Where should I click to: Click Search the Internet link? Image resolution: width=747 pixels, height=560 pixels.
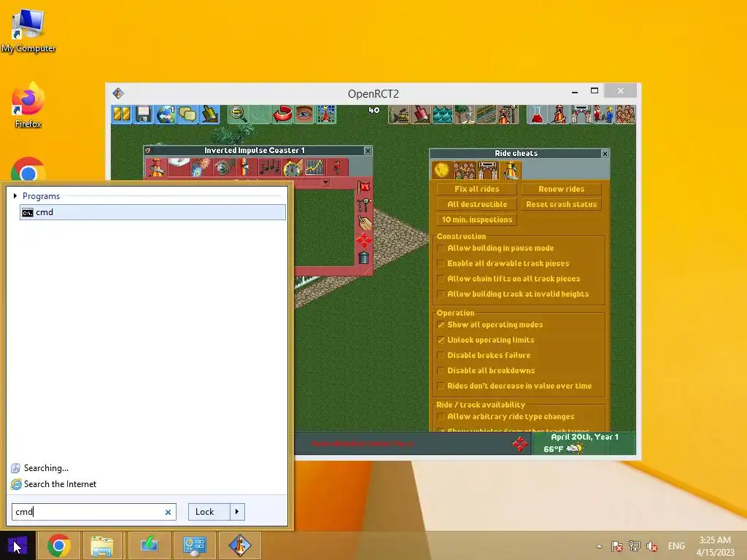point(60,484)
